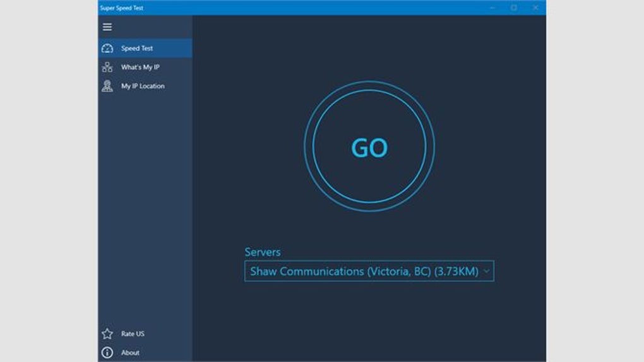Viewport: 644px width, 362px height.
Task: Click the Servers label text
Action: point(263,252)
